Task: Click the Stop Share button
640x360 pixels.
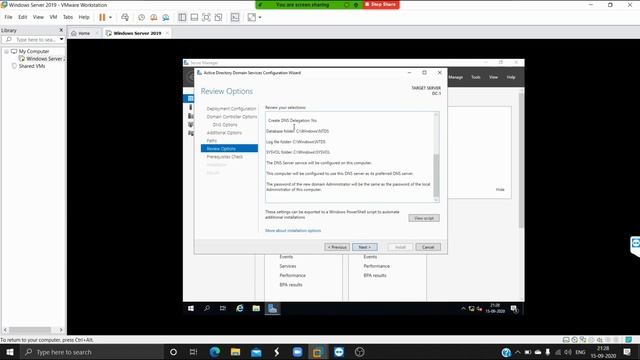Action: coord(381,4)
